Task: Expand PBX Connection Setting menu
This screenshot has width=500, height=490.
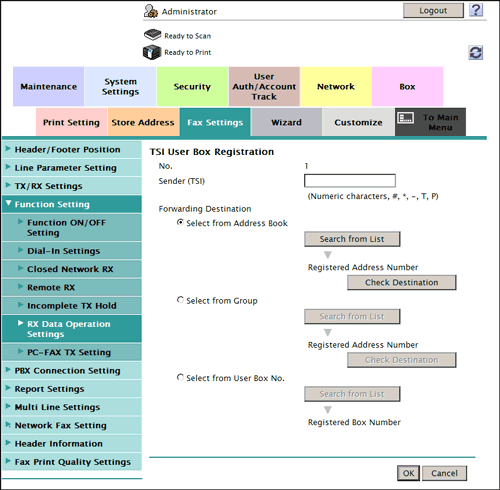Action: pyautogui.click(x=72, y=371)
